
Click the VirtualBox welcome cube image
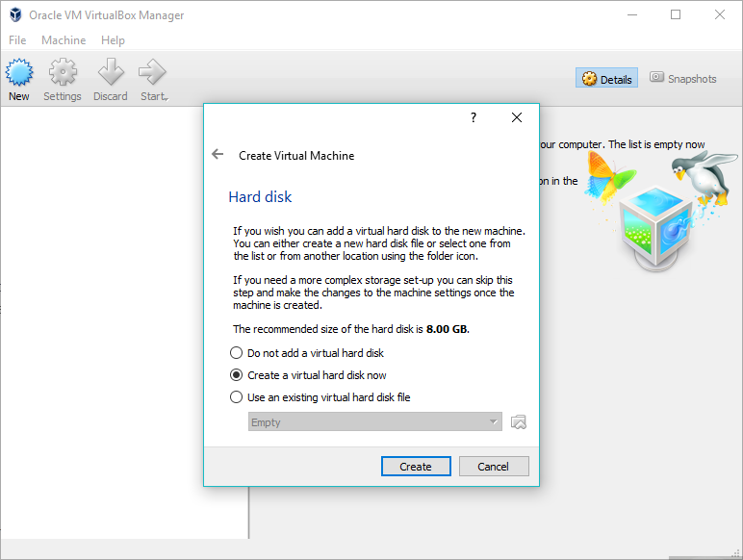[656, 227]
